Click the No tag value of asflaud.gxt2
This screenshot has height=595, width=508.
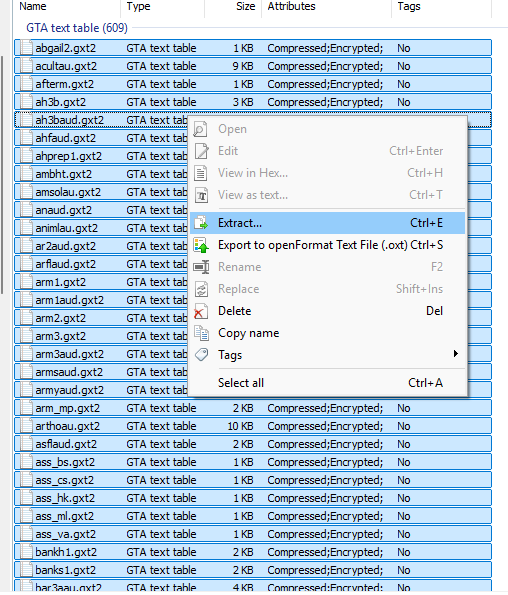point(404,444)
